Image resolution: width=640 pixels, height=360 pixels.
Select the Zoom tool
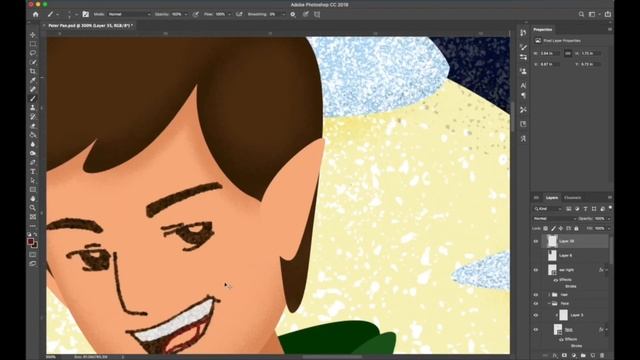(33, 208)
